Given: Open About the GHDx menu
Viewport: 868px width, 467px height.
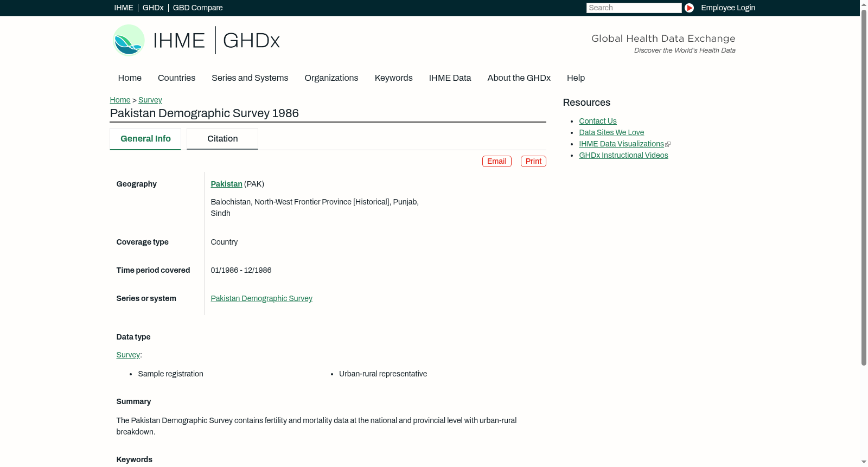Looking at the screenshot, I should point(519,78).
